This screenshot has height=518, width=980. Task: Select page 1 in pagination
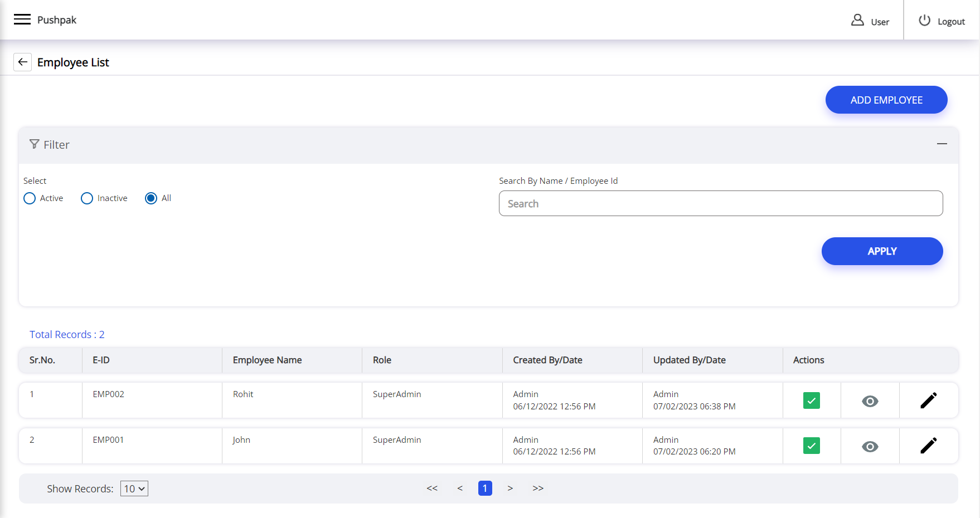pyautogui.click(x=485, y=488)
